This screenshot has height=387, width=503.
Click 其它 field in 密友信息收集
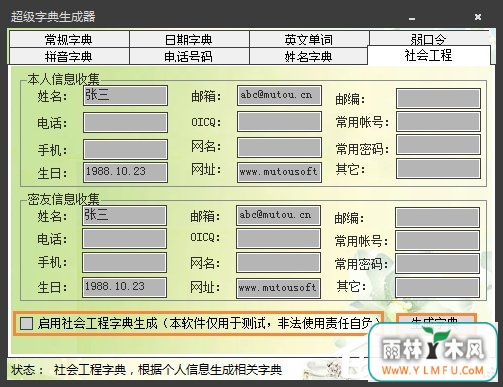[438, 287]
